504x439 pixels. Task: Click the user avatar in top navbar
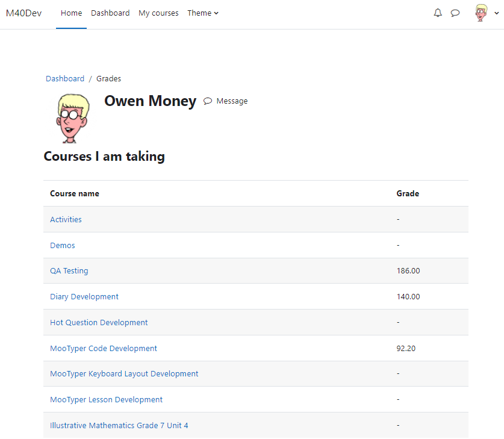(x=481, y=13)
